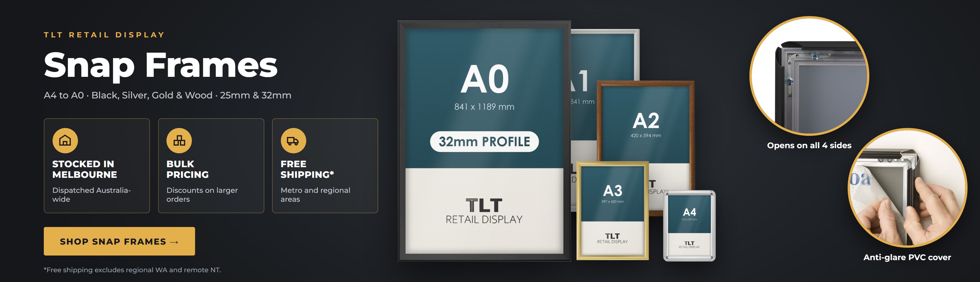This screenshot has width=980, height=282.
Task: Click the circular frame-corner photo above Opens on all 4 sides
Action: pos(809,76)
